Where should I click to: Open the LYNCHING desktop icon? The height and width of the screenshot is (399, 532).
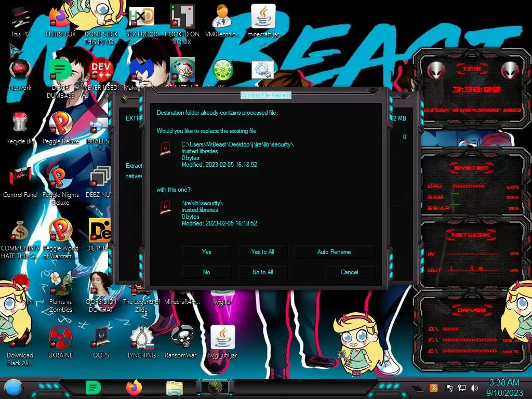141,342
